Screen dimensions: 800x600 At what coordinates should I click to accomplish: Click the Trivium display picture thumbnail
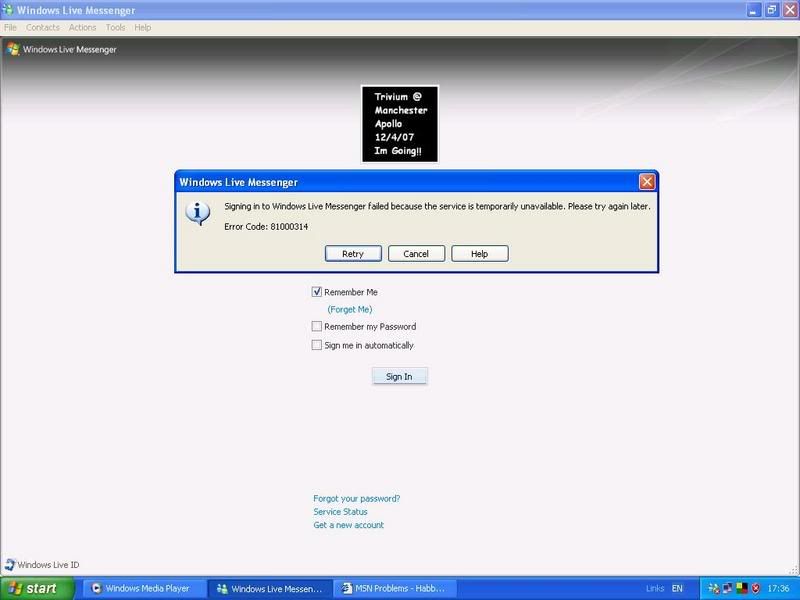coord(400,124)
